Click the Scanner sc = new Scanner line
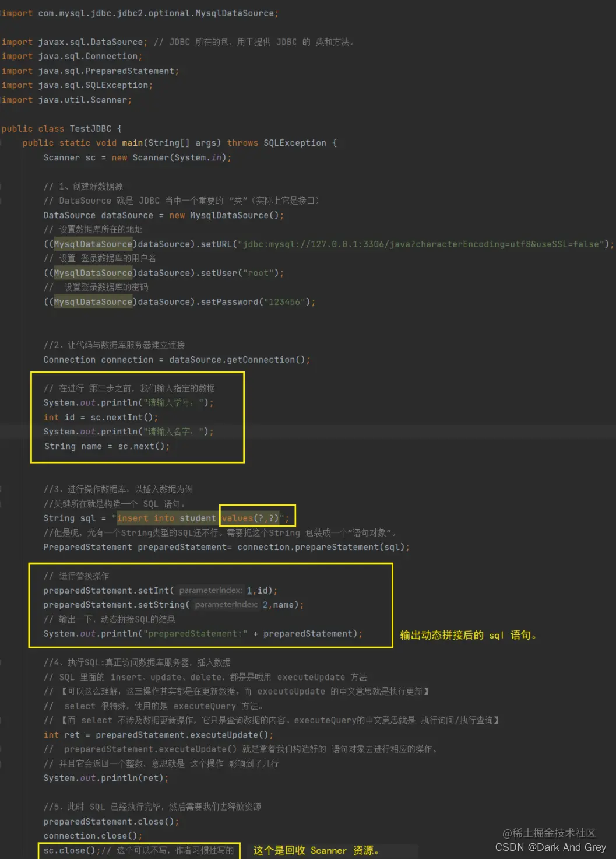 point(138,157)
